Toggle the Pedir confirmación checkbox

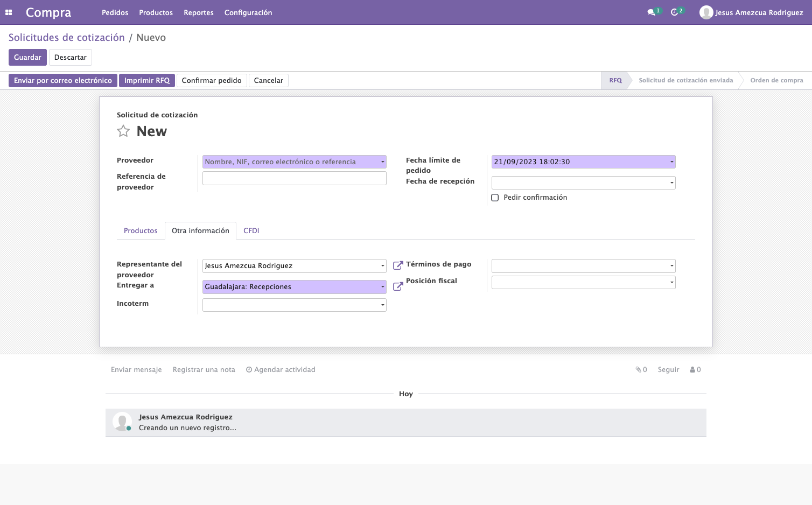(495, 198)
